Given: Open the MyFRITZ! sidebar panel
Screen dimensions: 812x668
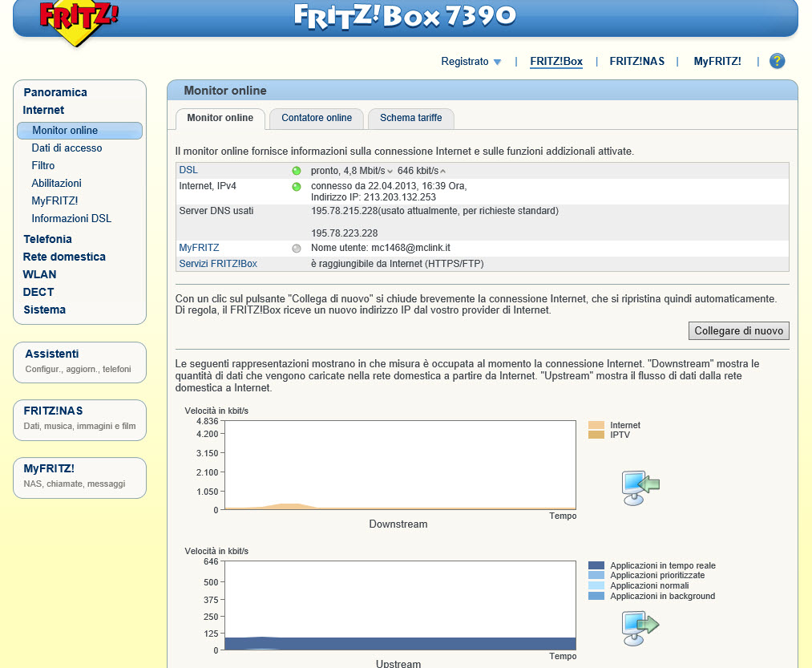Looking at the screenshot, I should 79,478.
